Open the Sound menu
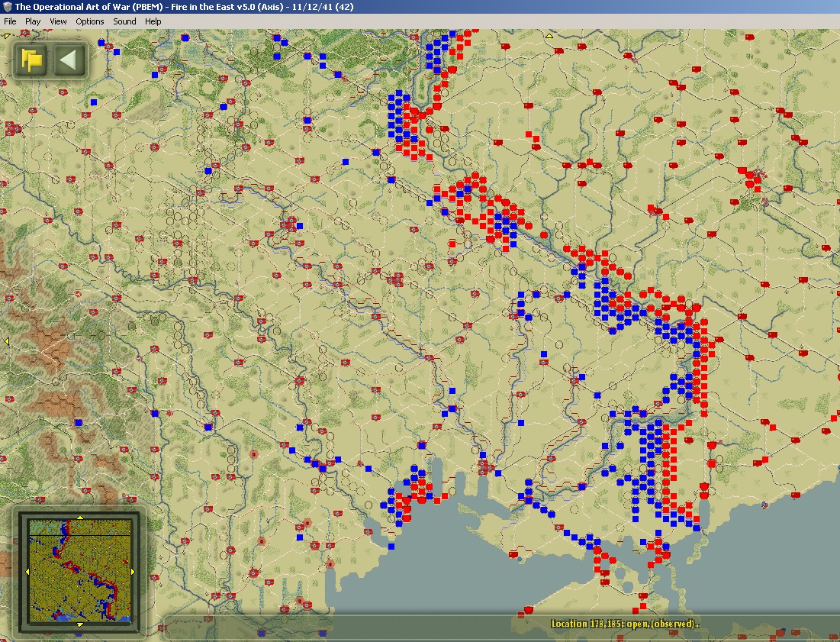The image size is (840, 642). coord(124,21)
